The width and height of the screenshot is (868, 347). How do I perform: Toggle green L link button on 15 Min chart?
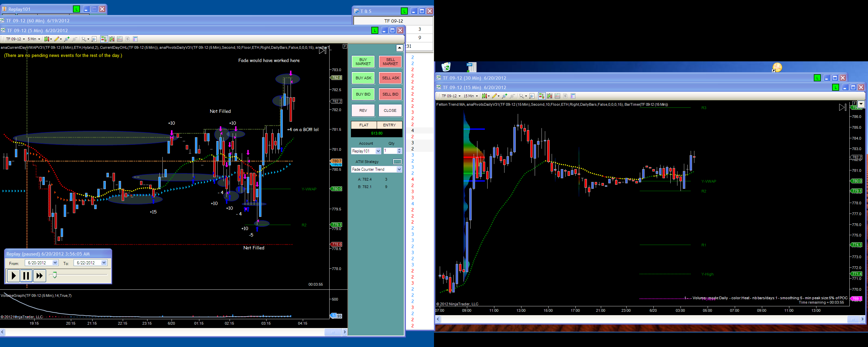pyautogui.click(x=835, y=87)
